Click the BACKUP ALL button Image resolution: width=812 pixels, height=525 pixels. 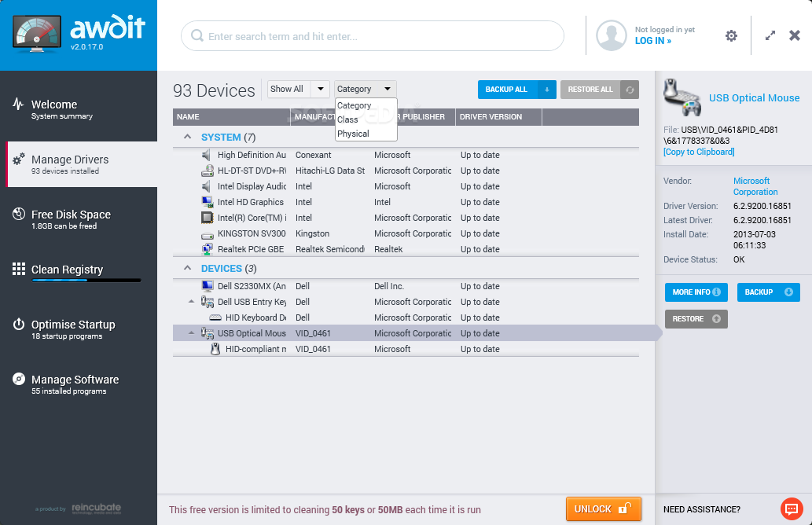(508, 90)
